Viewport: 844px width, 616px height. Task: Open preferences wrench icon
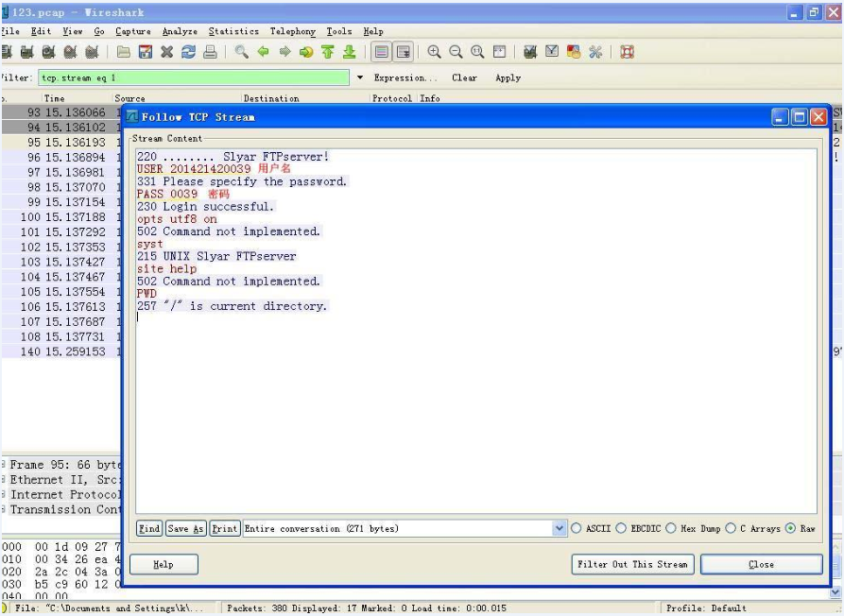(x=595, y=52)
